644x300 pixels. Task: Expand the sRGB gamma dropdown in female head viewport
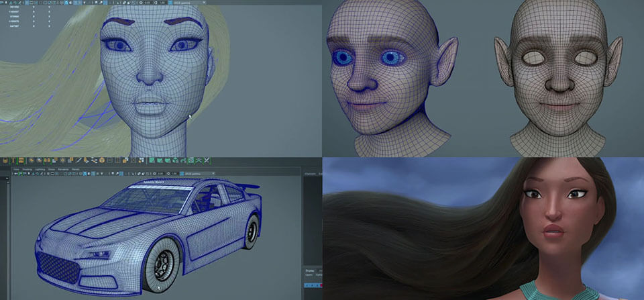(x=190, y=3)
